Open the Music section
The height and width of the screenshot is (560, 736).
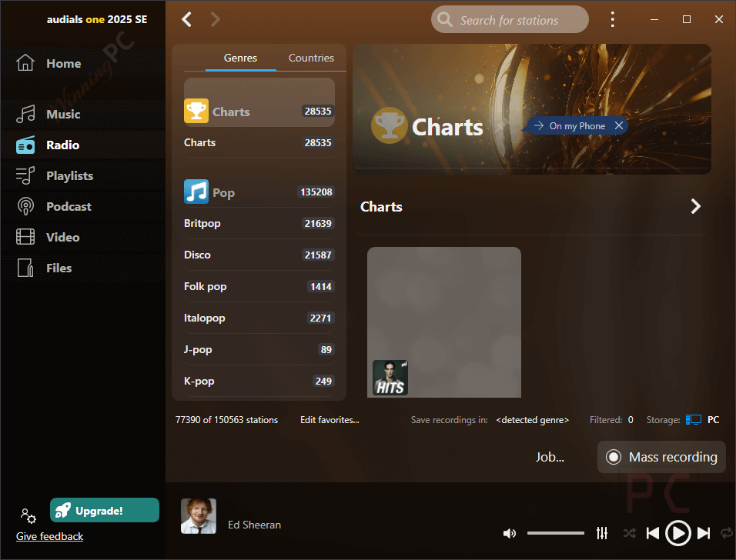[x=82, y=114]
